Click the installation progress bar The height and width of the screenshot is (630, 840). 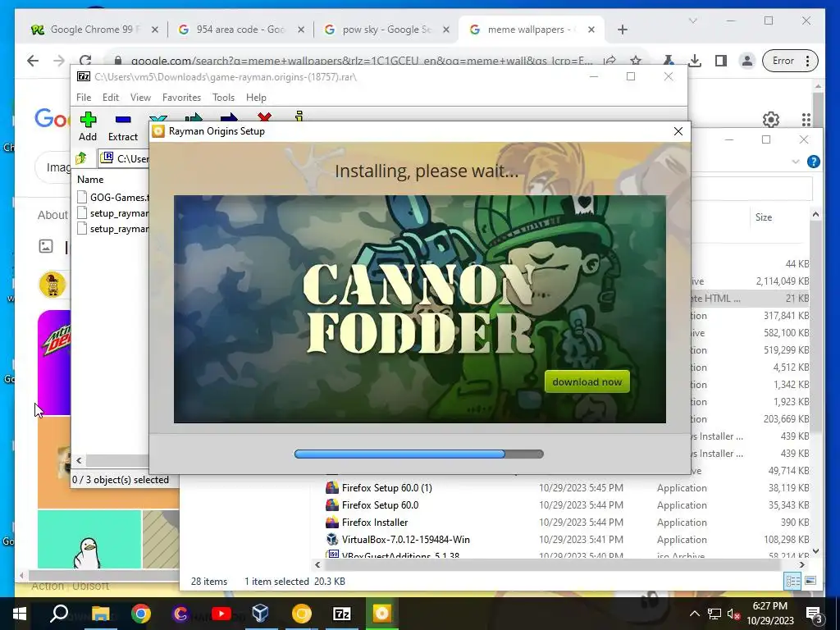(x=419, y=454)
